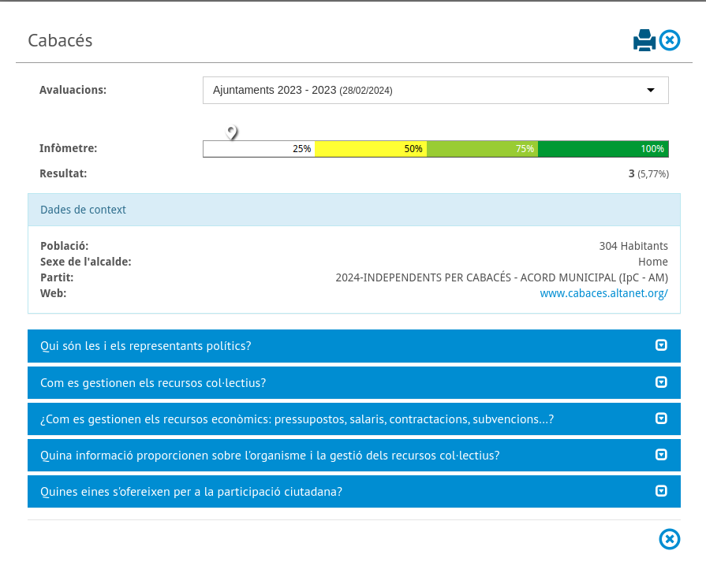This screenshot has height=588, width=706.
Task: Click the bottom circular close icon
Action: (x=669, y=539)
